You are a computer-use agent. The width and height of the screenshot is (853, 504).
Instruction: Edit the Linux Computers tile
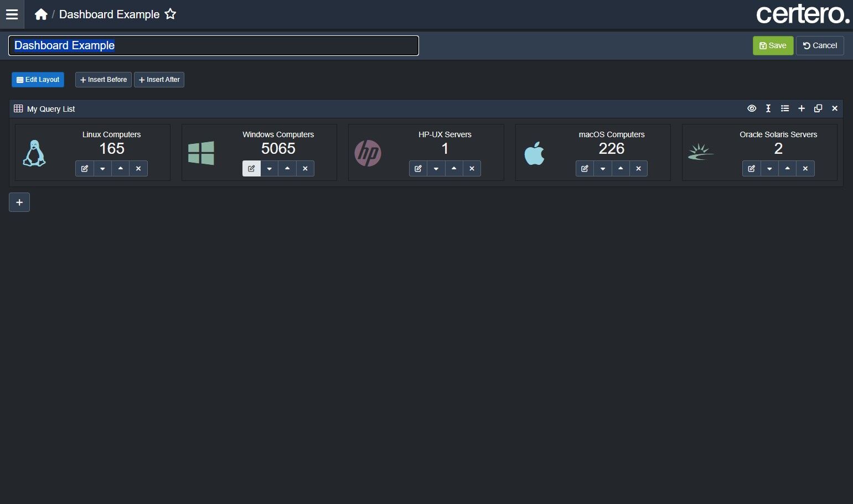[x=85, y=169]
